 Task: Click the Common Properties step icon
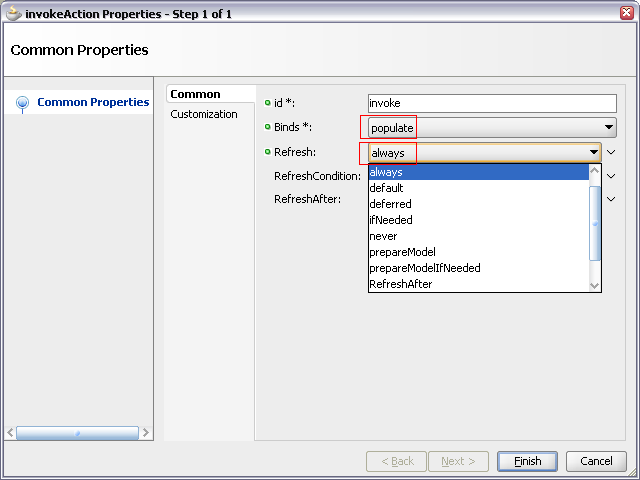[21, 103]
